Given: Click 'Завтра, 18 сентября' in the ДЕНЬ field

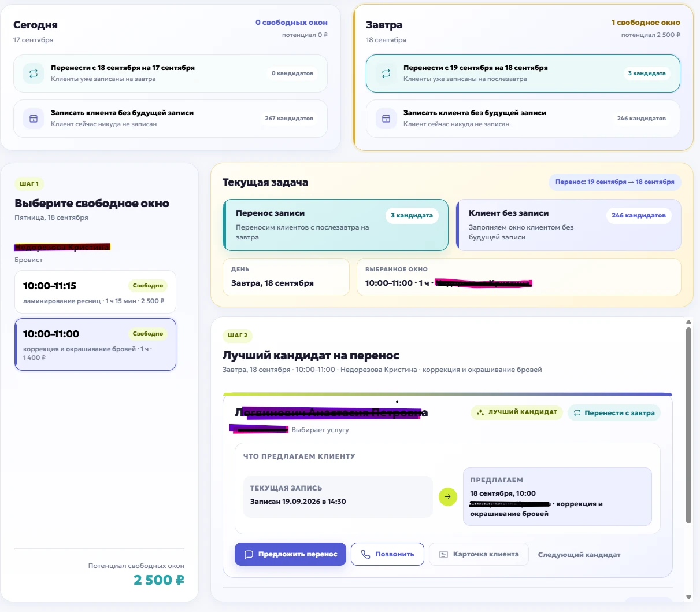Looking at the screenshot, I should click(272, 283).
